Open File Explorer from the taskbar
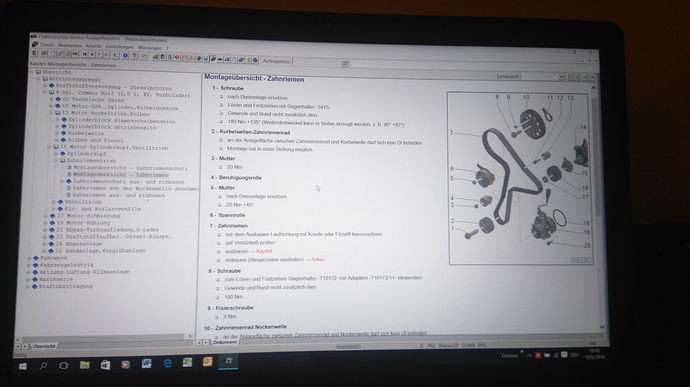 click(84, 365)
